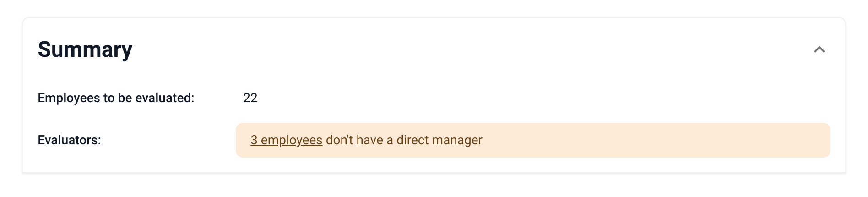Image resolution: width=868 pixels, height=197 pixels.
Task: Click the Summary heading
Action: click(85, 49)
